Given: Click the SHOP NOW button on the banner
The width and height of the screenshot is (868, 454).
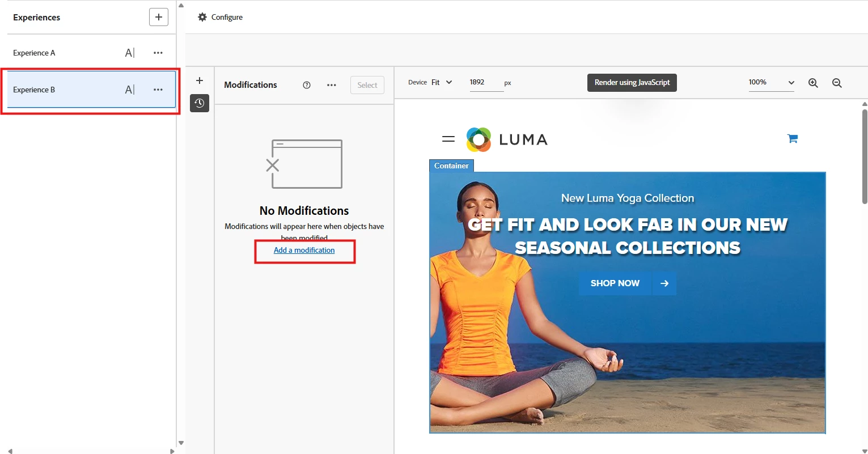Looking at the screenshot, I should (615, 283).
